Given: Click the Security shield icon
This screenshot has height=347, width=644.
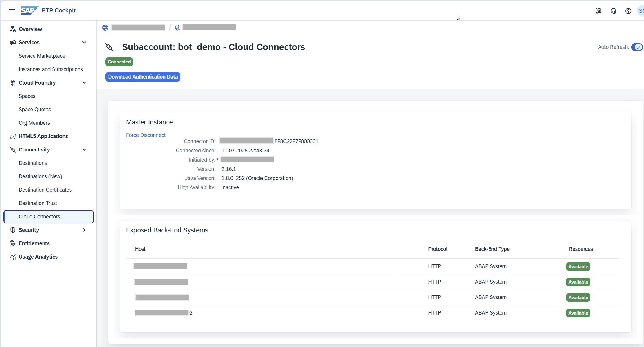Looking at the screenshot, I should click(x=12, y=230).
